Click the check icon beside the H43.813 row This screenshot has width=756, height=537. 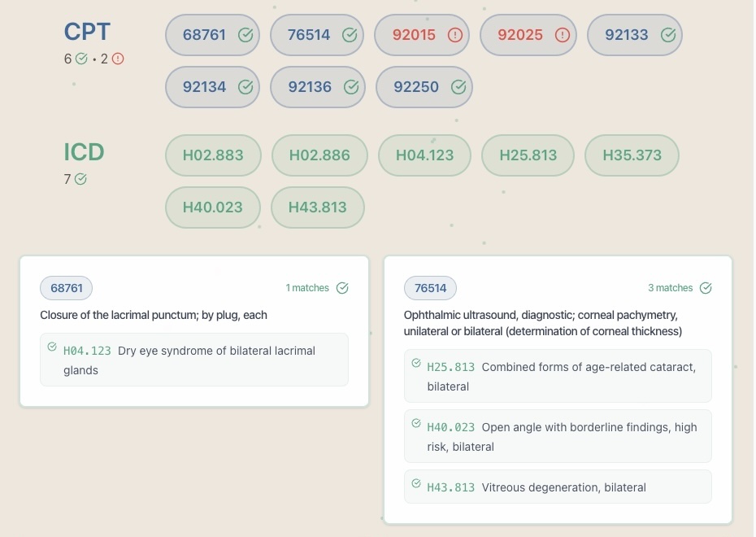tap(416, 483)
